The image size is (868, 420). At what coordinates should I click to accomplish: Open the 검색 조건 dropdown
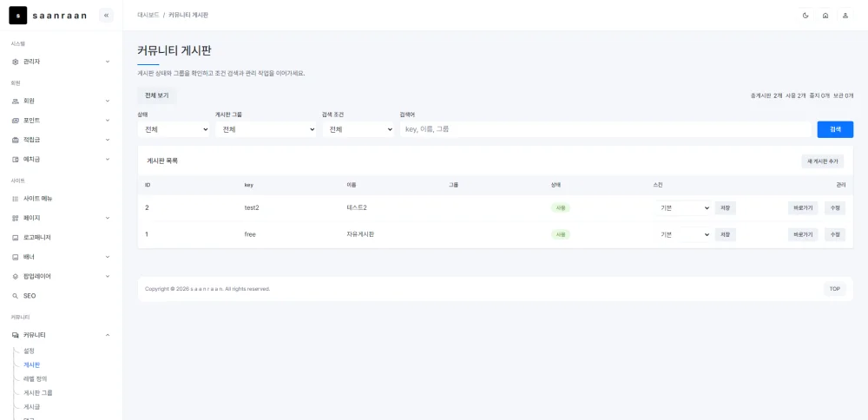pyautogui.click(x=358, y=129)
